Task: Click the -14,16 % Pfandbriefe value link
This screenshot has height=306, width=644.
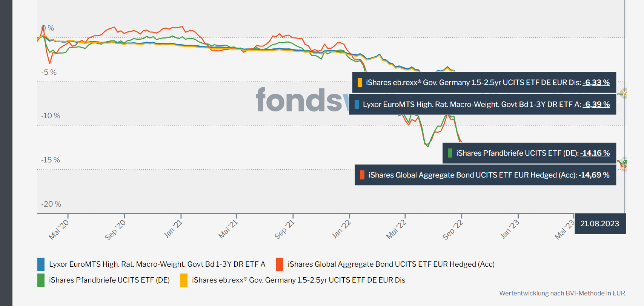Action: [595, 153]
